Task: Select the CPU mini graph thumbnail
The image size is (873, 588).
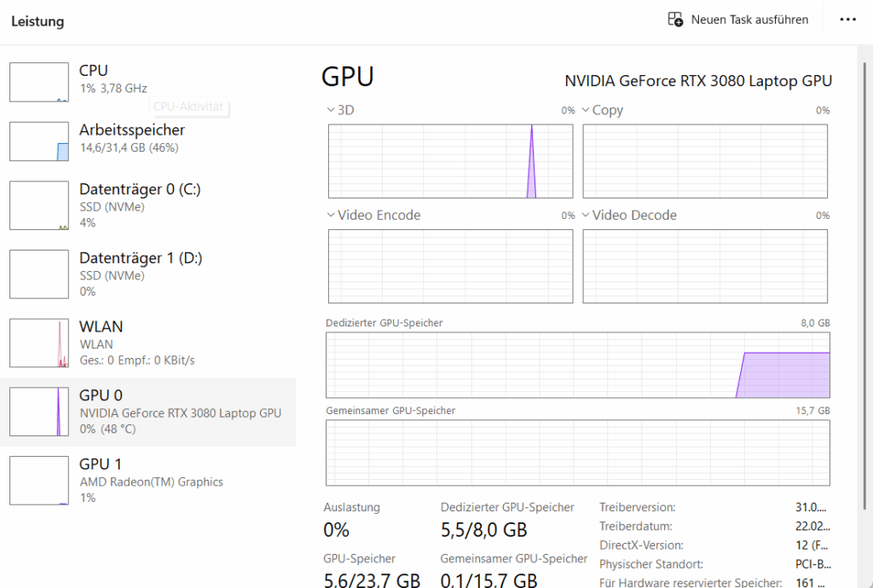Action: pos(38,82)
